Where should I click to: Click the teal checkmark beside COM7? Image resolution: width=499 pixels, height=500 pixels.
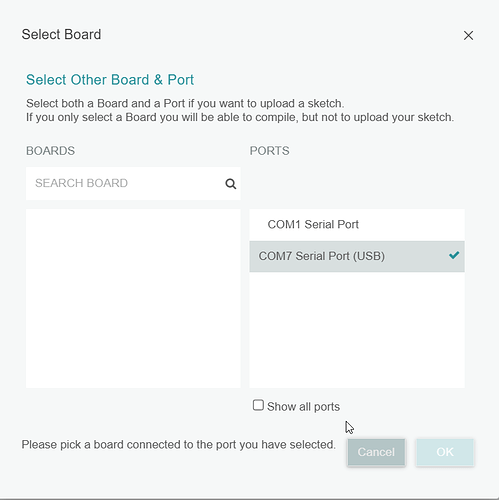(454, 255)
